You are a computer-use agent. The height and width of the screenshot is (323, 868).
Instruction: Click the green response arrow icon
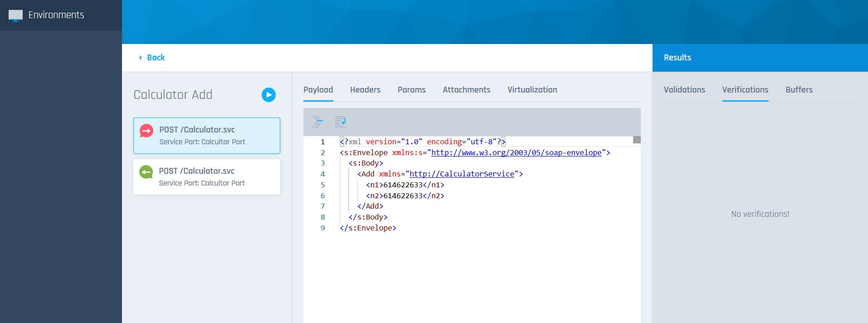pos(146,172)
